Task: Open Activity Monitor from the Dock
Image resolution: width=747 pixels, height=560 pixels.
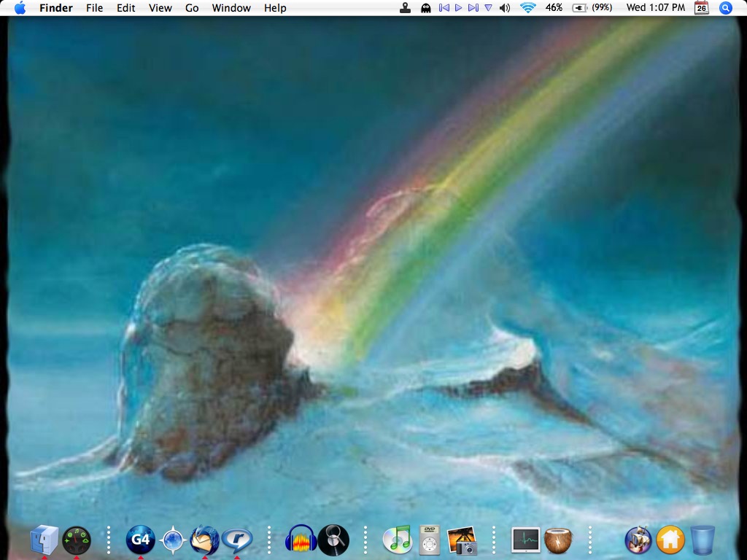Action: click(525, 540)
